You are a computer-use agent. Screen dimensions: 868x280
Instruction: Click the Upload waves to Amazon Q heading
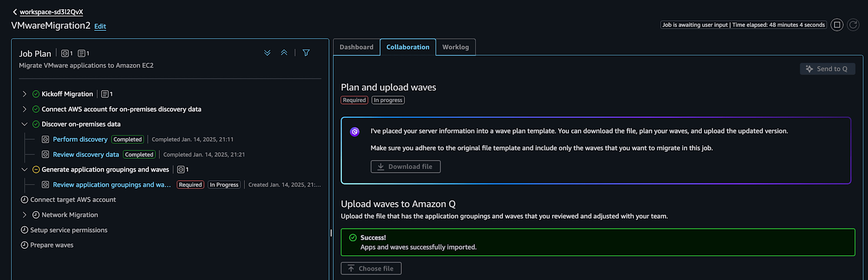click(398, 204)
